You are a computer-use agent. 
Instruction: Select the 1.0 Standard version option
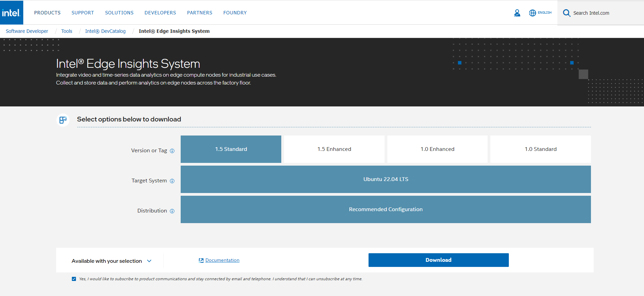pos(541,149)
